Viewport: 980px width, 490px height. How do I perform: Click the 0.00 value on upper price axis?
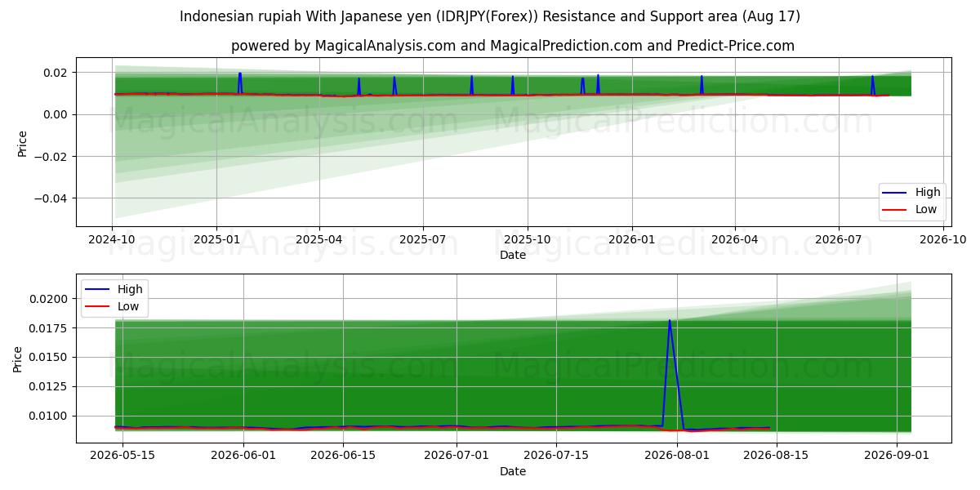coord(56,114)
